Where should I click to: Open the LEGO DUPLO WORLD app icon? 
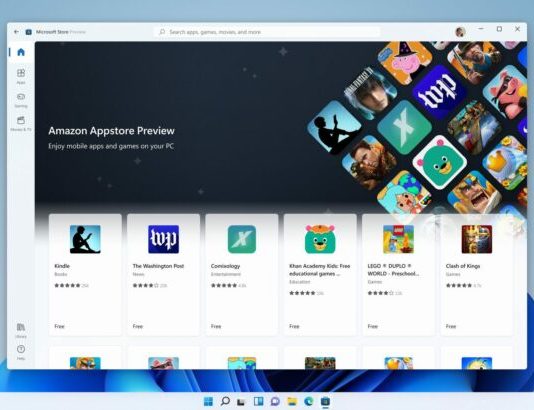pyautogui.click(x=398, y=239)
